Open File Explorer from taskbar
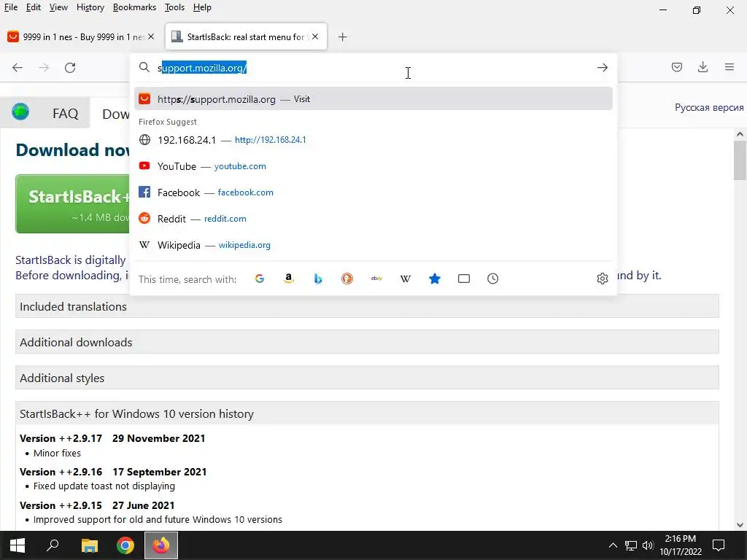 click(x=89, y=545)
